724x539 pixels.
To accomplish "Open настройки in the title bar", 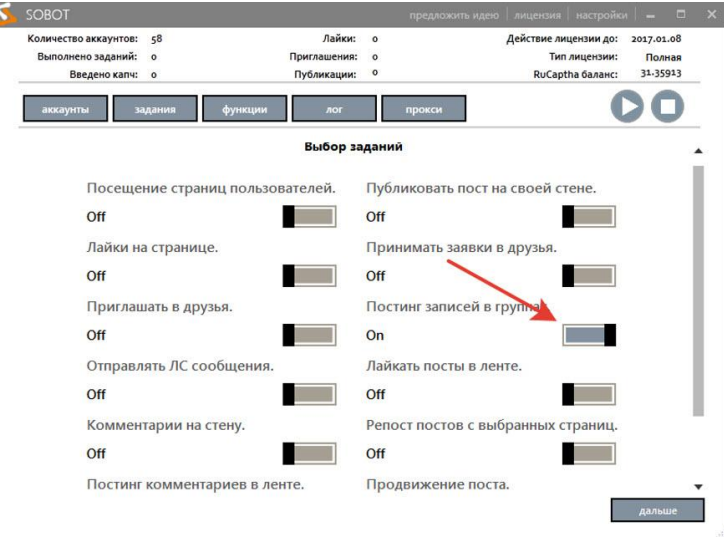I will 601,16.
